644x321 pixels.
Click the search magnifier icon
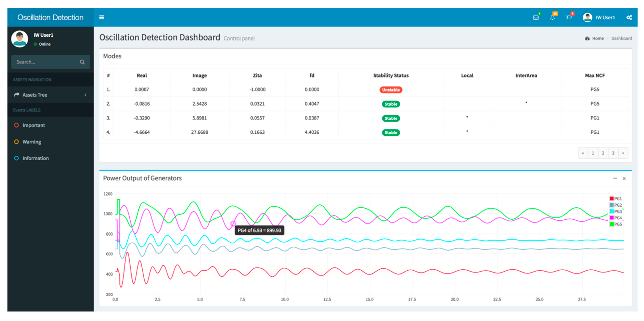pyautogui.click(x=82, y=62)
